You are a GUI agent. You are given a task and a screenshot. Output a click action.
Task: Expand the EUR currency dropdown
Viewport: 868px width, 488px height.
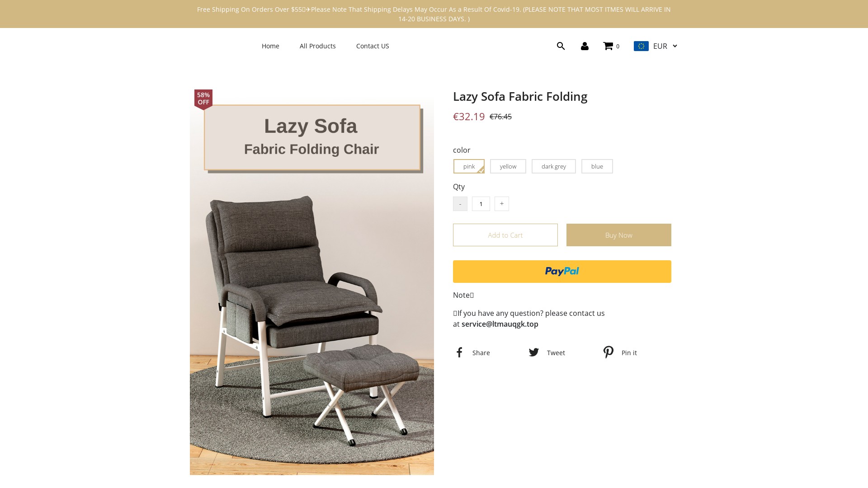(665, 46)
